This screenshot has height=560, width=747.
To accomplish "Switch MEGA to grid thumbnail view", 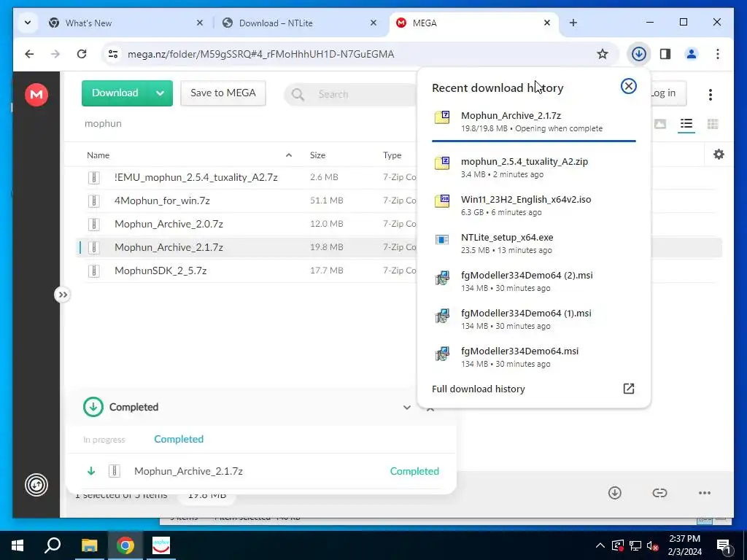I will click(713, 124).
